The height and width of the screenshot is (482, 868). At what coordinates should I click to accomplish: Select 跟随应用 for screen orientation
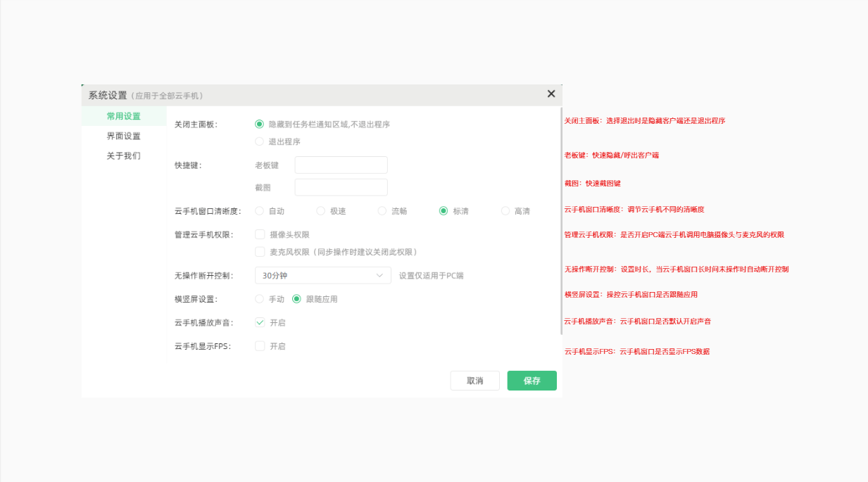coord(296,298)
